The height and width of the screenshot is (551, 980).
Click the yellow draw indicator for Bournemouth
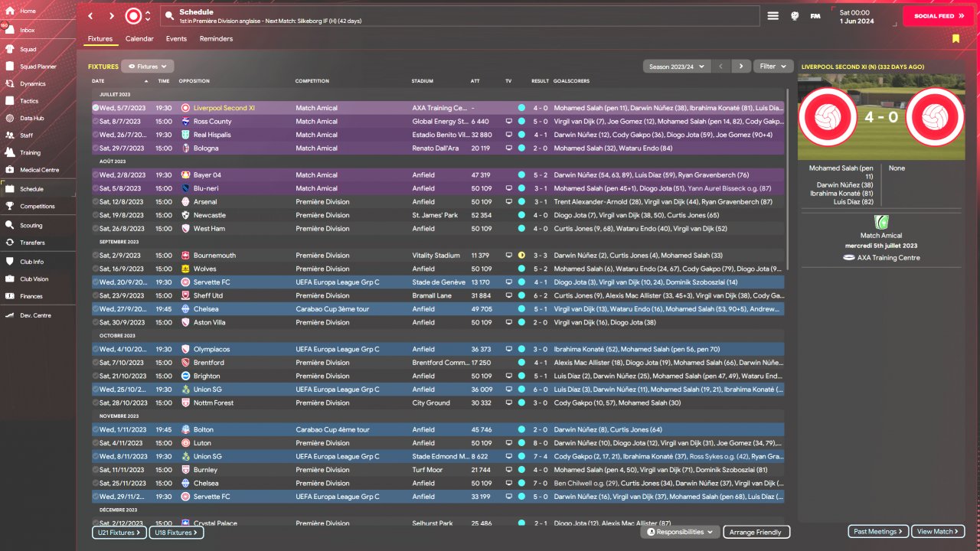point(521,256)
